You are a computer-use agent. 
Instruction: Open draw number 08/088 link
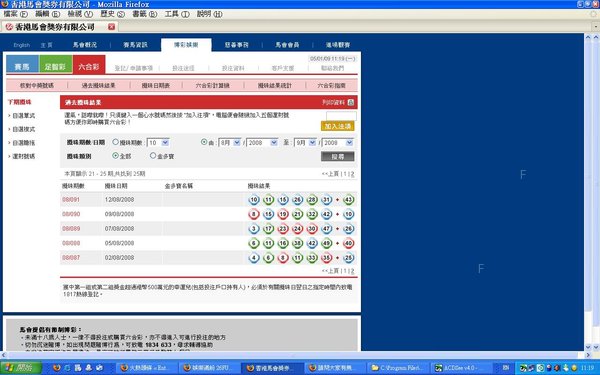pos(71,243)
